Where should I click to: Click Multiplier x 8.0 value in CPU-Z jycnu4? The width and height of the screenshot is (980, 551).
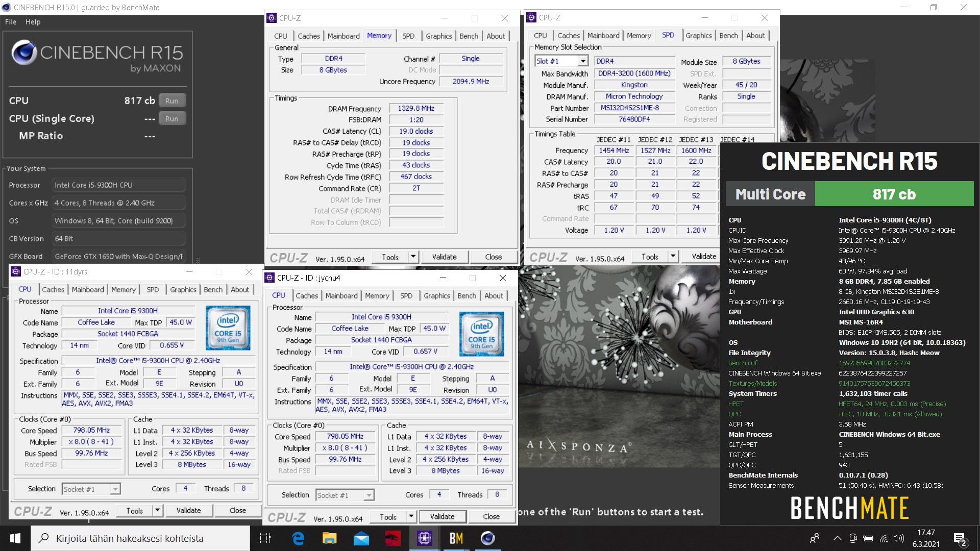[x=345, y=447]
